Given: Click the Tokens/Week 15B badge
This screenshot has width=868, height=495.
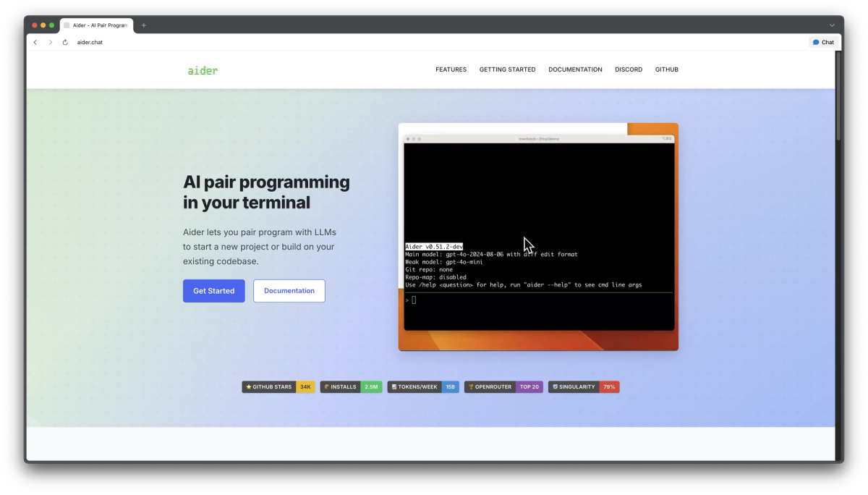Looking at the screenshot, I should tap(423, 387).
